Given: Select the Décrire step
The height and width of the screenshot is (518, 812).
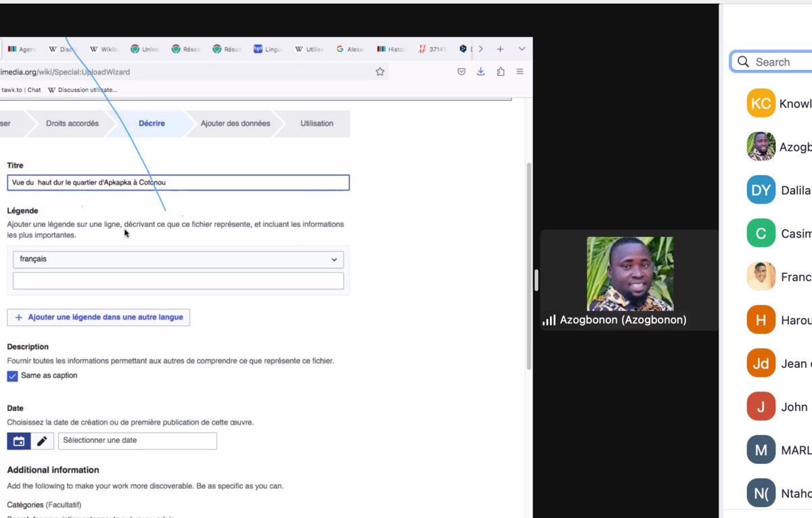Looking at the screenshot, I should [x=152, y=124].
